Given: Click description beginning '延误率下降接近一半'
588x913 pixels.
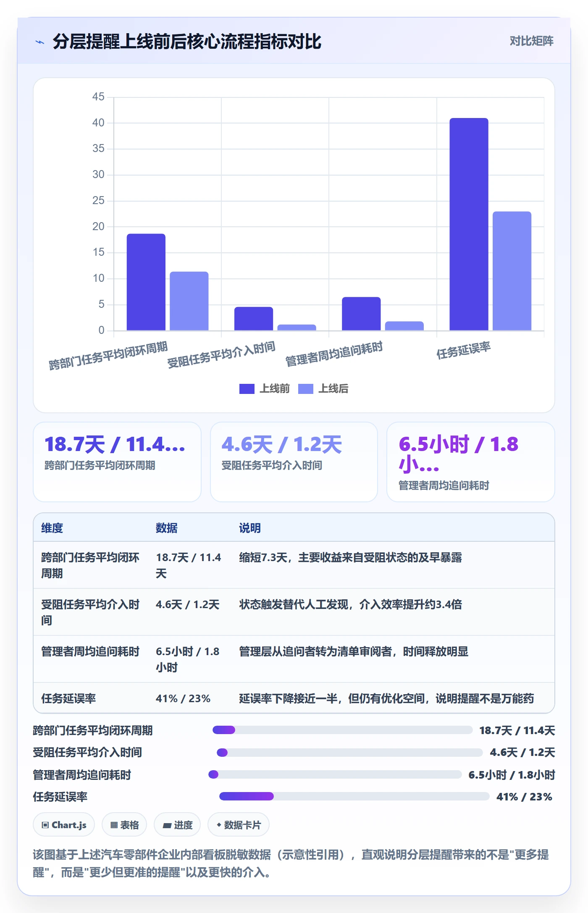Looking at the screenshot, I should [386, 698].
